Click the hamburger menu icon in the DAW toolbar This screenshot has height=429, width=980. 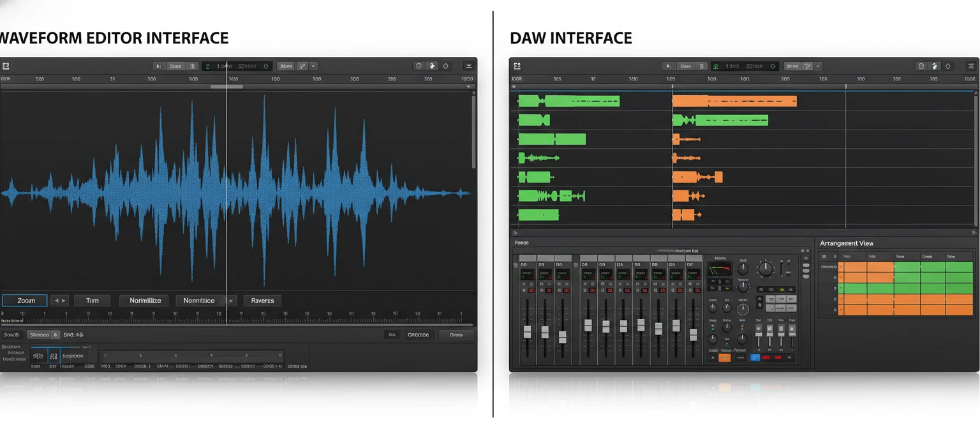pos(971,66)
